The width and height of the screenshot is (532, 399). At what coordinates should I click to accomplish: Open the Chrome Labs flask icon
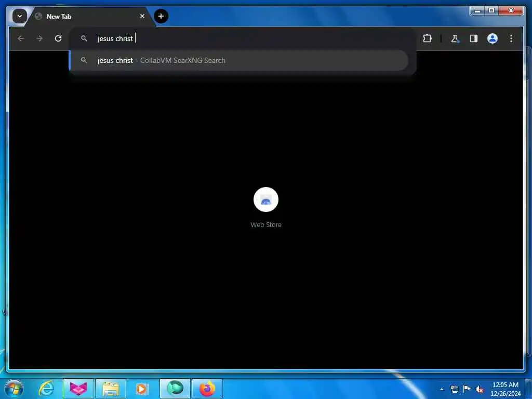click(x=455, y=38)
